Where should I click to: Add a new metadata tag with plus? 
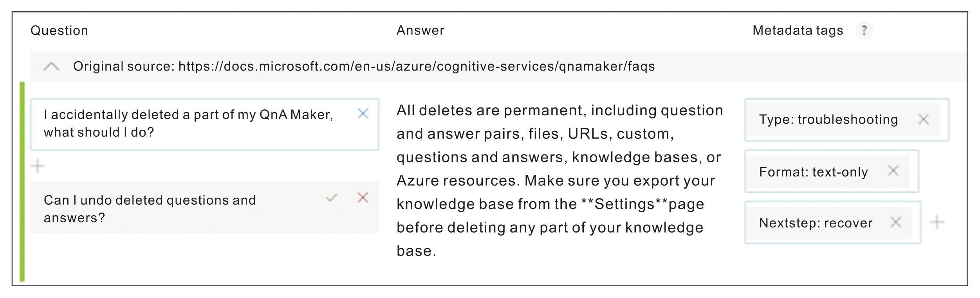pos(937,222)
